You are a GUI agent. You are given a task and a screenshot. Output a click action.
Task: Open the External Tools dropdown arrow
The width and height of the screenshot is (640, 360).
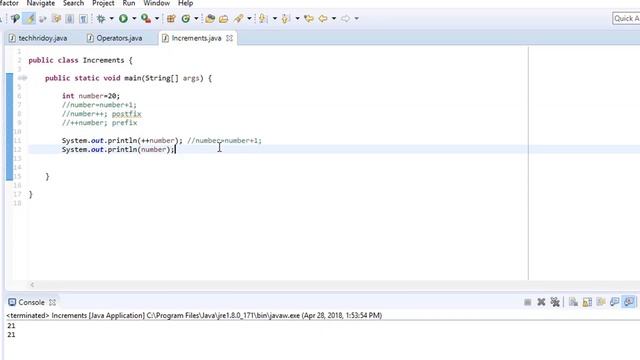(x=157, y=18)
